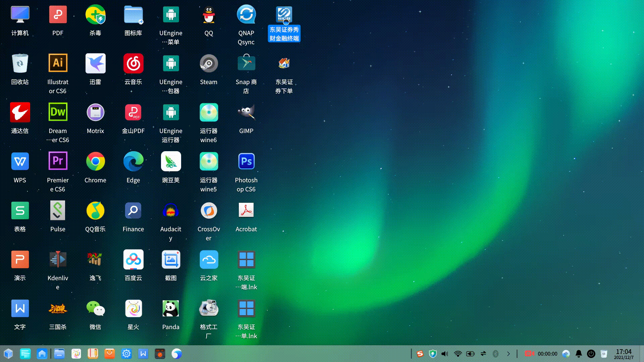Open Acrobat reader

[246, 210]
